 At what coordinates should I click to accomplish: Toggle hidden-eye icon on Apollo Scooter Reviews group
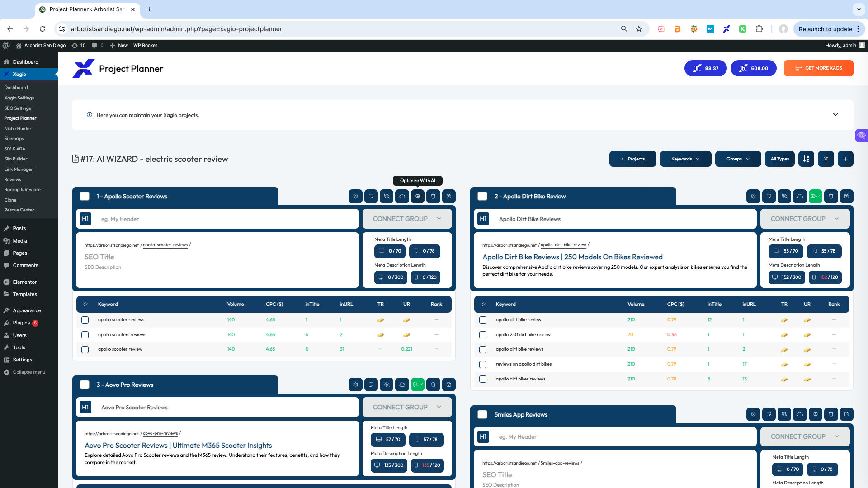click(x=387, y=196)
